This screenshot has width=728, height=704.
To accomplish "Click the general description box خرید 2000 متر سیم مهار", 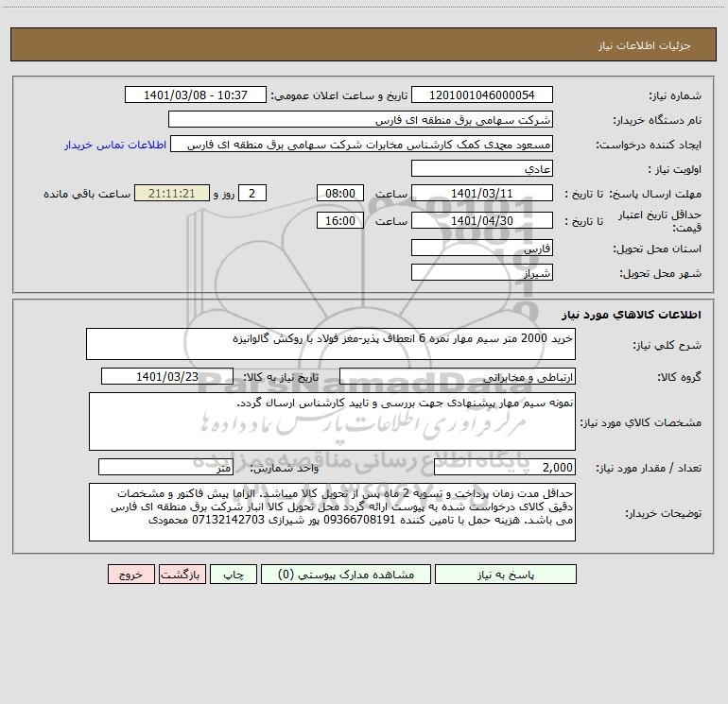I will click(331, 344).
